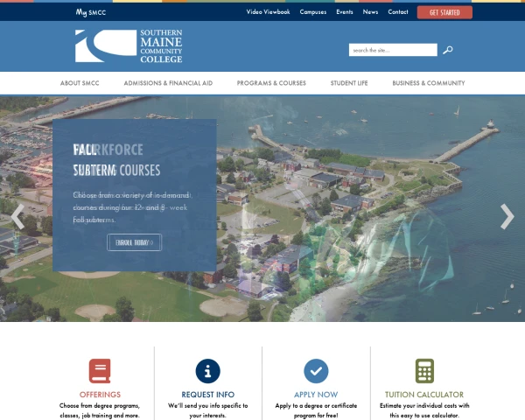Viewport: 525px width, 420px height.
Task: Go to previous slide arrow
Action: click(x=17, y=217)
